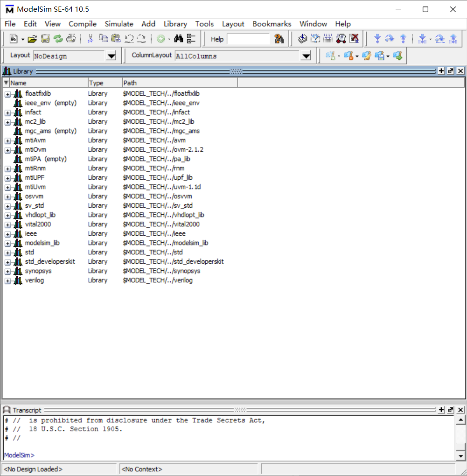Click the <No Design Loaded> status text
The image size is (467, 476).
33,469
